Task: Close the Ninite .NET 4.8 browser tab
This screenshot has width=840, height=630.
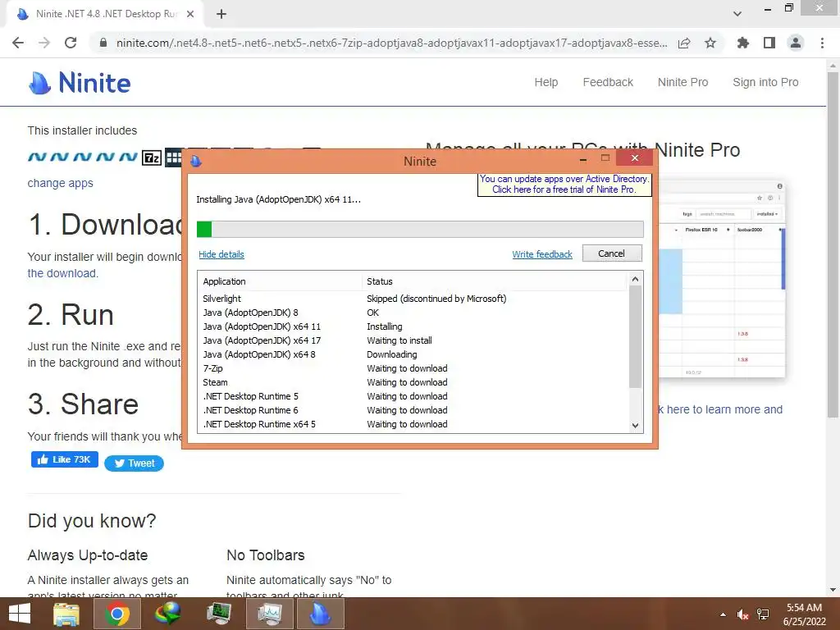Action: (x=190, y=14)
